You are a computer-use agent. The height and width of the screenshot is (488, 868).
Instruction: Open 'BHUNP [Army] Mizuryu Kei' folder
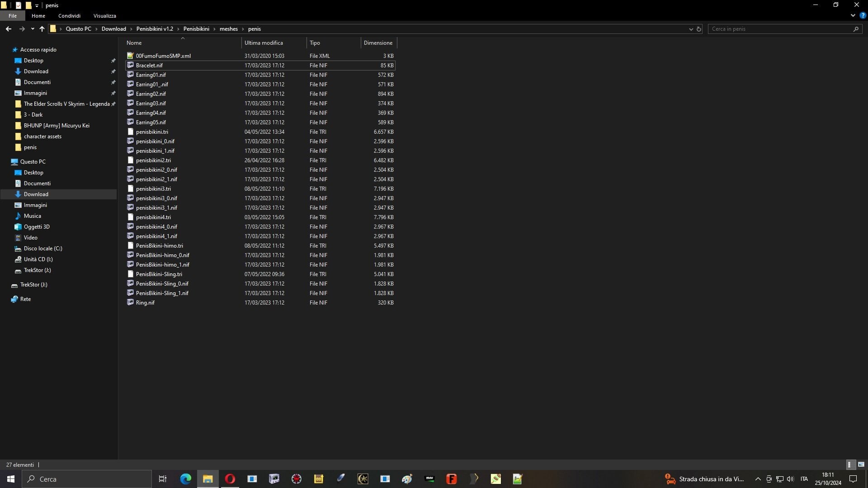point(57,126)
